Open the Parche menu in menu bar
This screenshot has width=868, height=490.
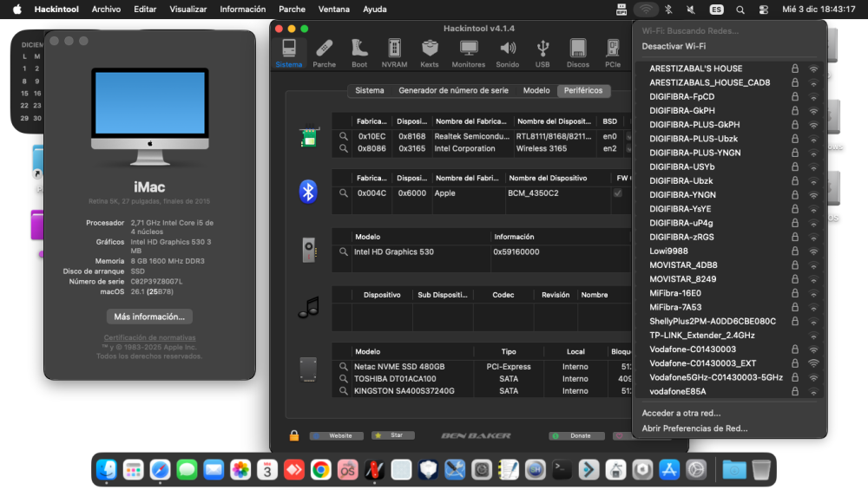(x=292, y=10)
